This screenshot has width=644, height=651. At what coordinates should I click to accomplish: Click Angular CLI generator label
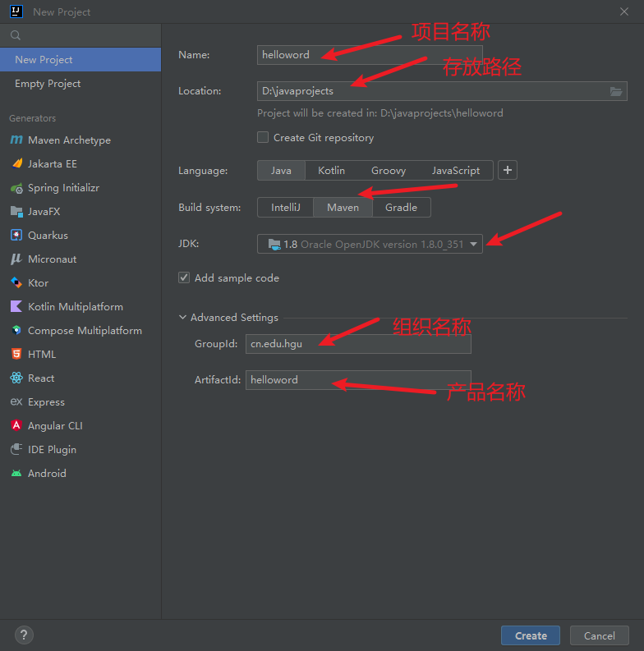pyautogui.click(x=55, y=425)
